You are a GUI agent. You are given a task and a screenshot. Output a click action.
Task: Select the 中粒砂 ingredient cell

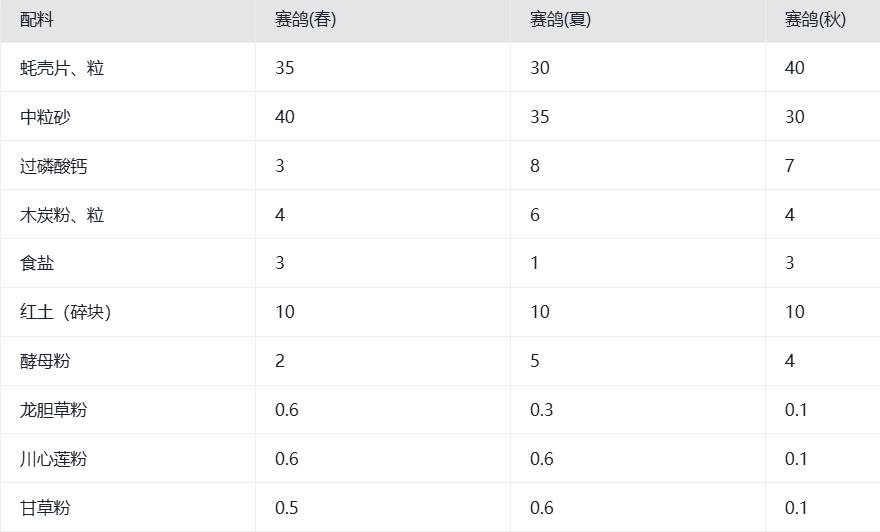(45, 117)
